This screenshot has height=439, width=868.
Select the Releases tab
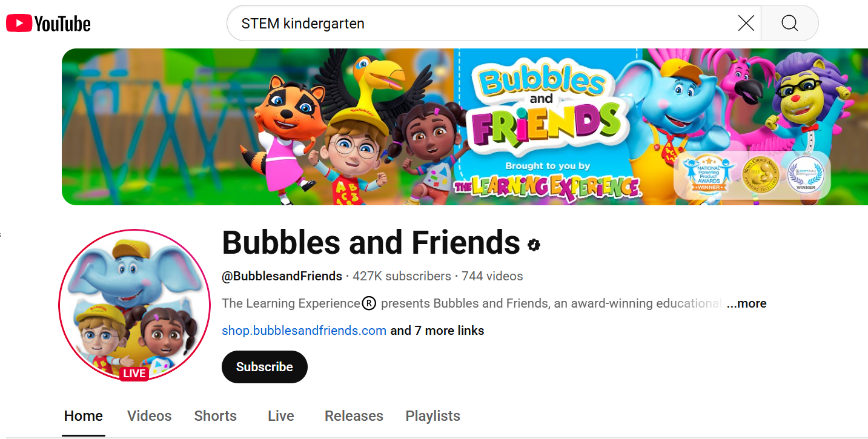(x=354, y=416)
